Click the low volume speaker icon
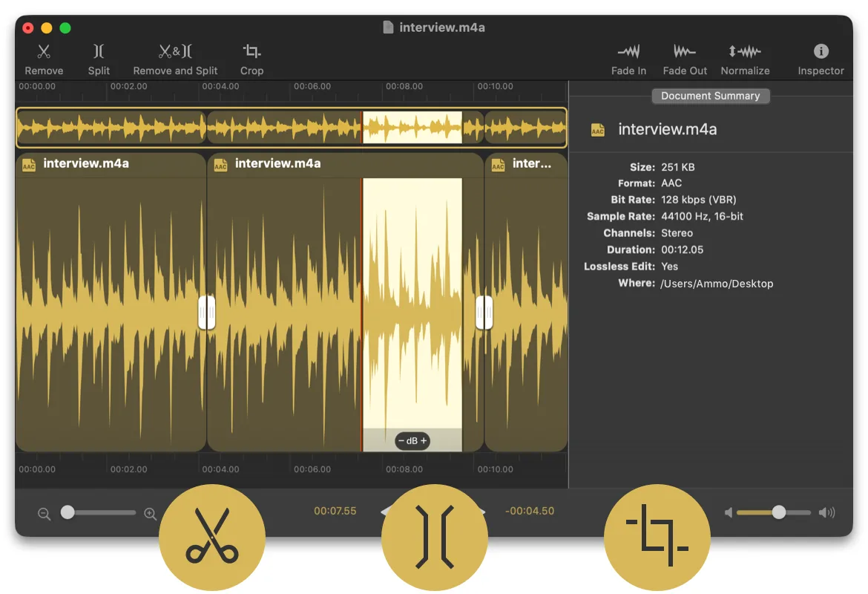This screenshot has height=594, width=868. (x=729, y=512)
